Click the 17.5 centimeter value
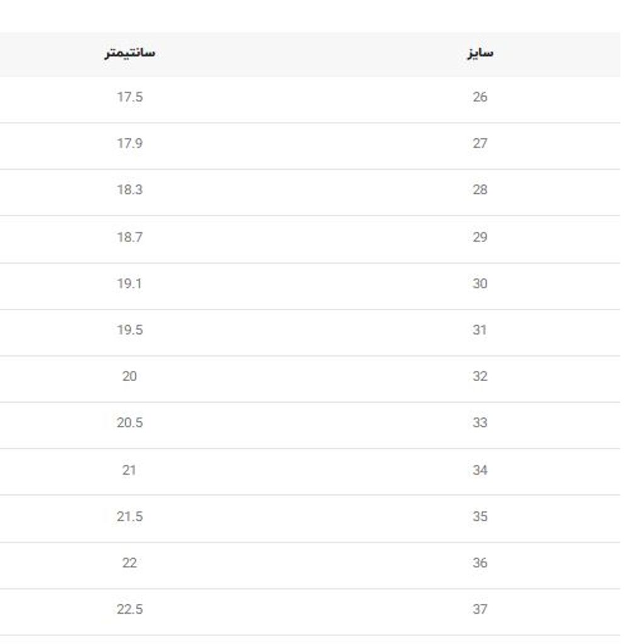 coord(130,97)
